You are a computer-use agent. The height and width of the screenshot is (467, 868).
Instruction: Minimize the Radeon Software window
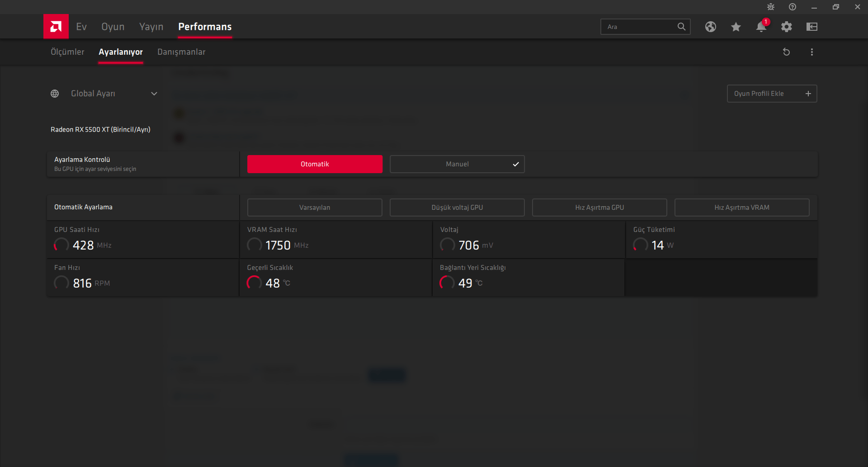(814, 7)
